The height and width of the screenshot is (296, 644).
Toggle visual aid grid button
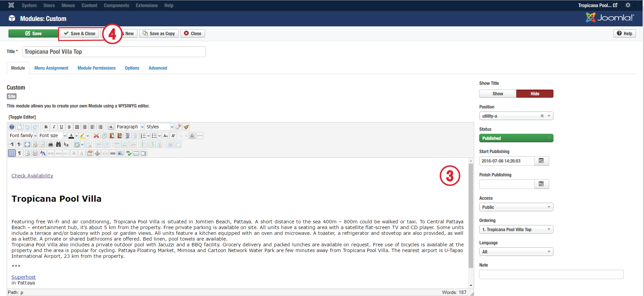coord(12,153)
